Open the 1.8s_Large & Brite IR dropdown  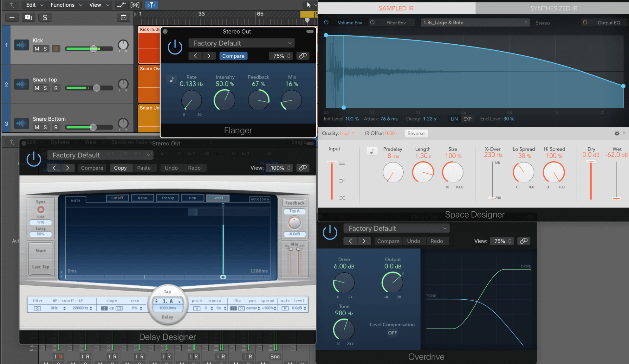[475, 22]
